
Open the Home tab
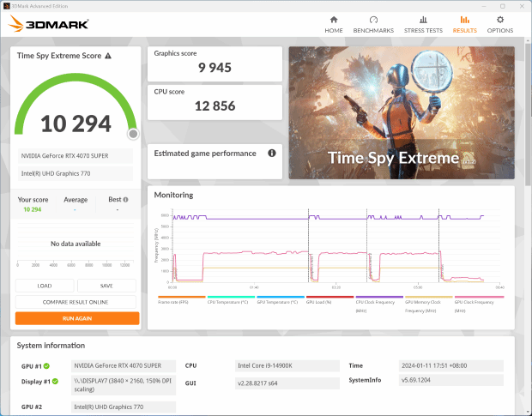click(334, 25)
